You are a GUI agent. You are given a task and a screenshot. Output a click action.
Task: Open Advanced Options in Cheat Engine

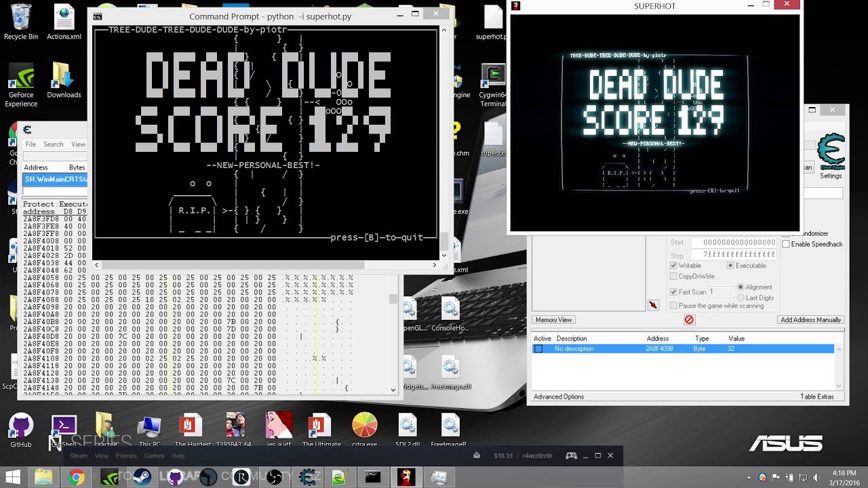(559, 396)
